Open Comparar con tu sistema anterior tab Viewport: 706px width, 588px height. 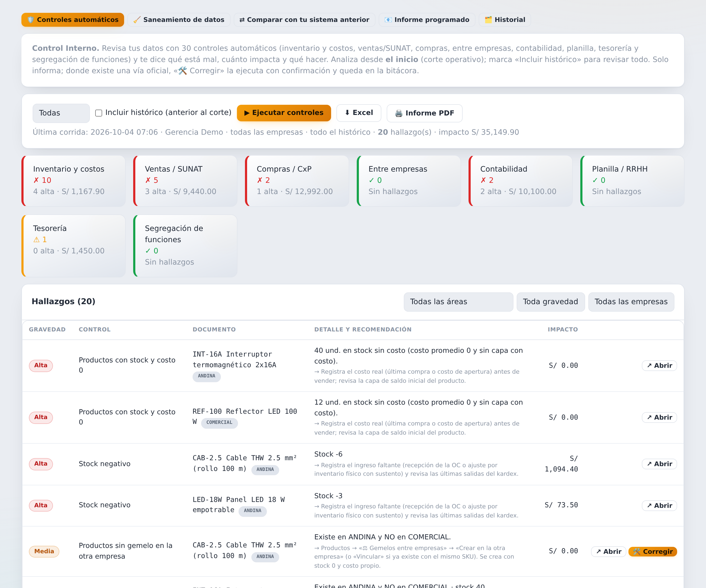(304, 20)
